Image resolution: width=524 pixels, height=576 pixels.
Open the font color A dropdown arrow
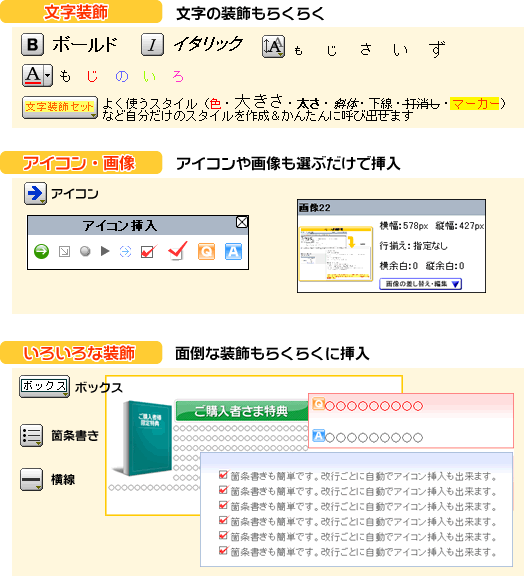coord(48,76)
